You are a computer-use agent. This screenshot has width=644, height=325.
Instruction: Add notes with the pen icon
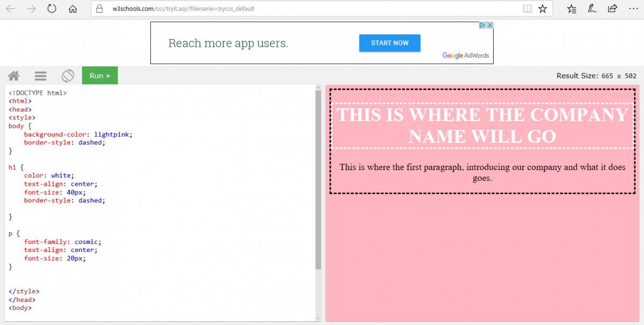coord(592,9)
